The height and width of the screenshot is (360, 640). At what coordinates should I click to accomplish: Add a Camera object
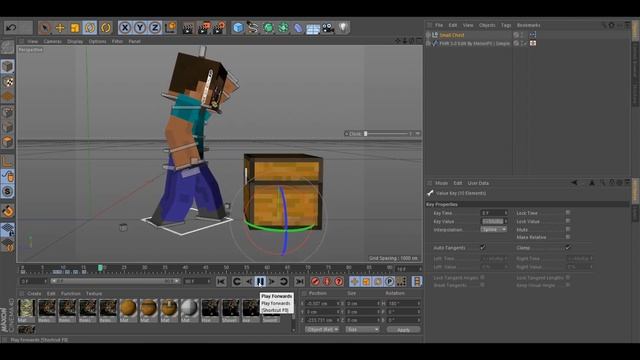coord(328,28)
